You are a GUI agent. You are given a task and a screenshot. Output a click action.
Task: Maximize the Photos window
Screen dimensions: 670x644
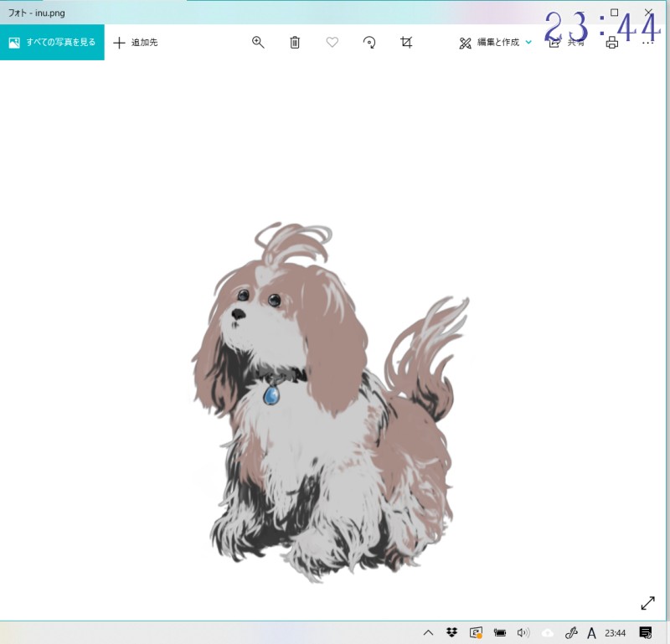point(614,13)
